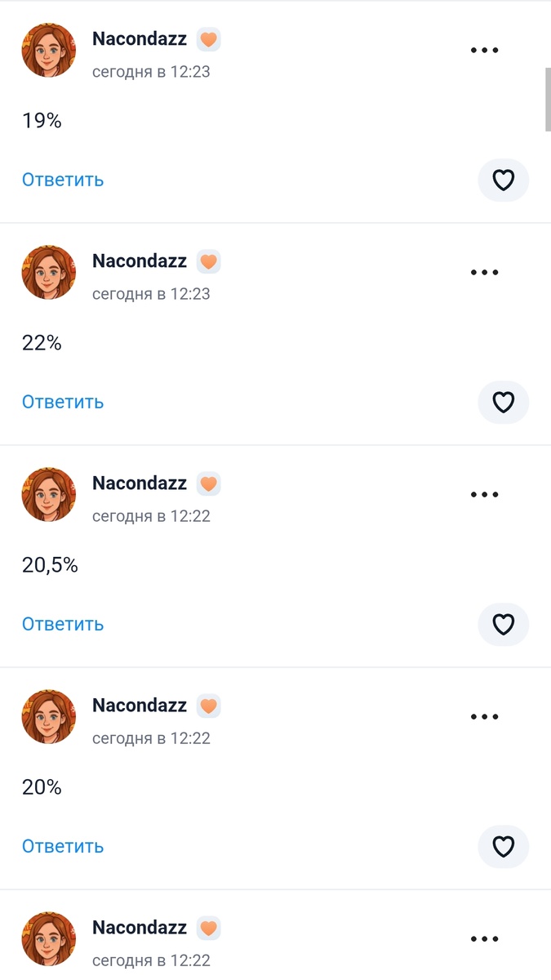Open the options menu for the 22% comment

[485, 271]
